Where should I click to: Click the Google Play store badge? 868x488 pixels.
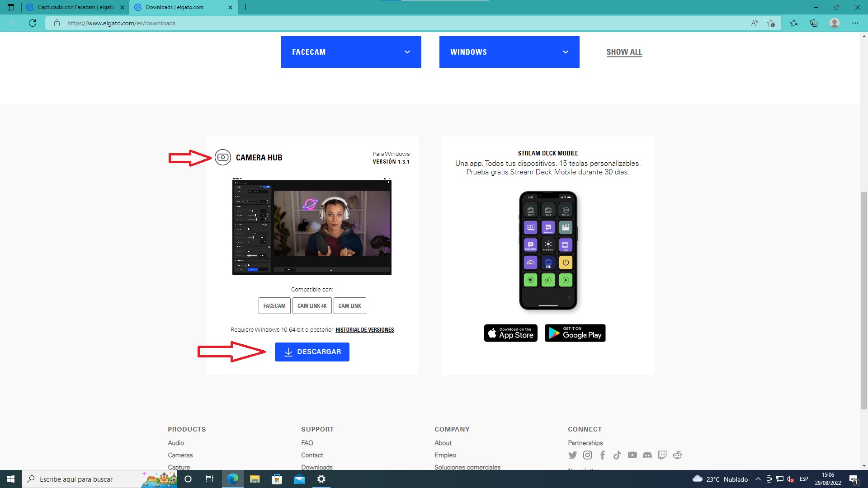tap(575, 333)
